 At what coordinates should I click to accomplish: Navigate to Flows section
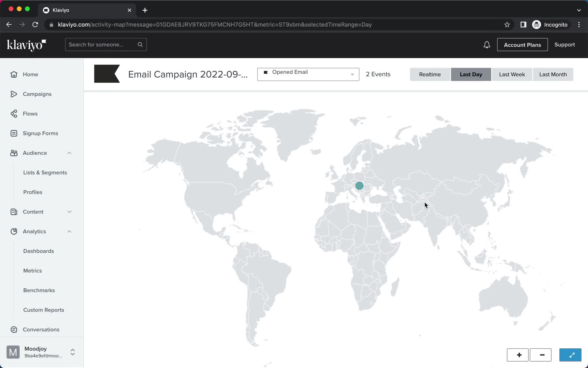[30, 113]
